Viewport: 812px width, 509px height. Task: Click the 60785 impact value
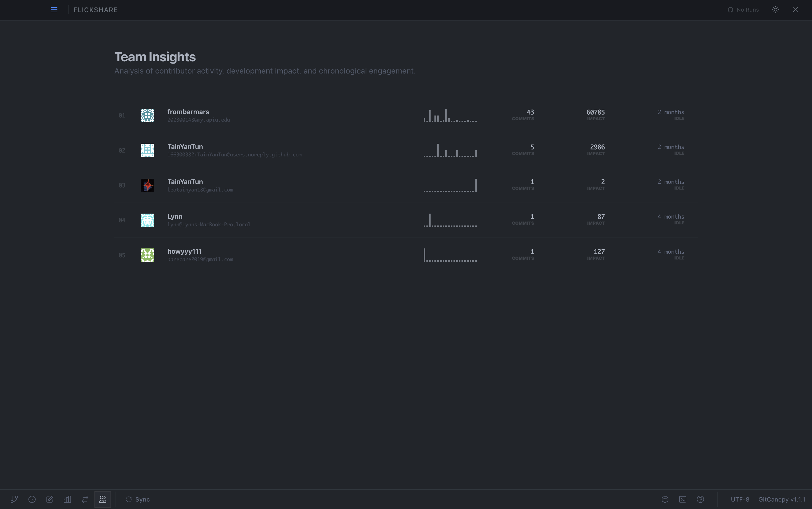(x=595, y=112)
